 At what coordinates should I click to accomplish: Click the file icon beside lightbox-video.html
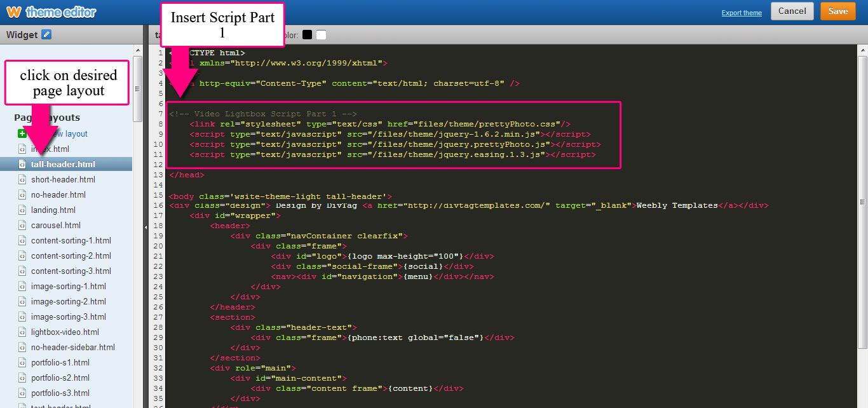[x=22, y=332]
